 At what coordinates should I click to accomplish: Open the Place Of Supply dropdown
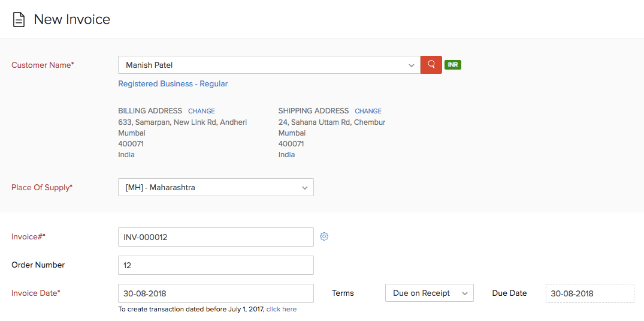216,187
